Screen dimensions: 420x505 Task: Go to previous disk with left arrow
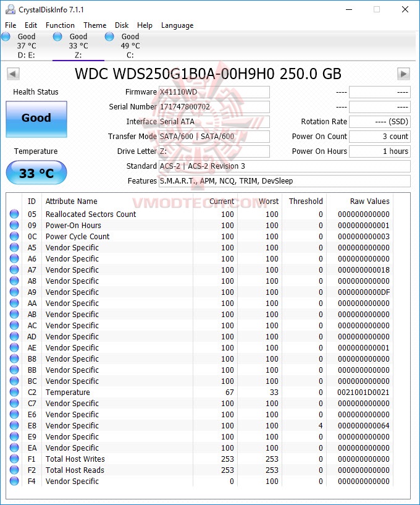(x=13, y=74)
